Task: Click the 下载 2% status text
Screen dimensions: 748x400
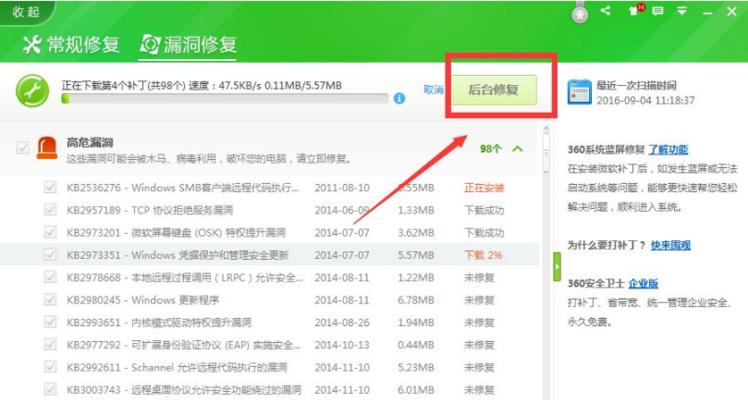Action: coord(483,255)
